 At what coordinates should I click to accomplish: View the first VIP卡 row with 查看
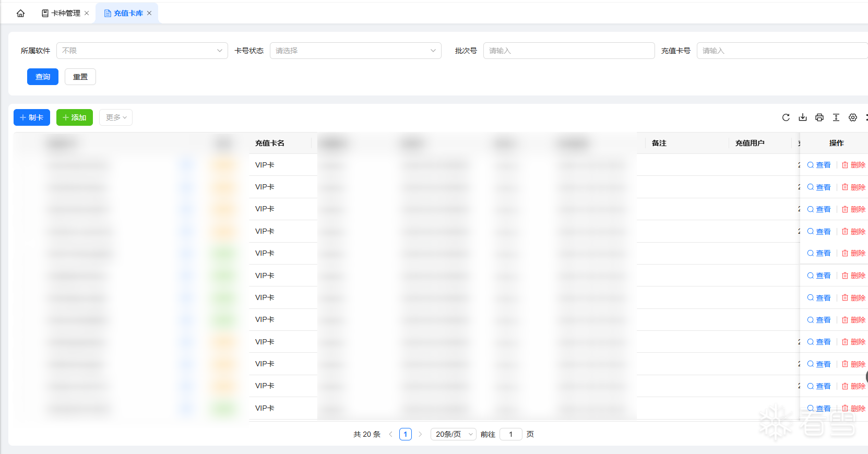(x=819, y=165)
